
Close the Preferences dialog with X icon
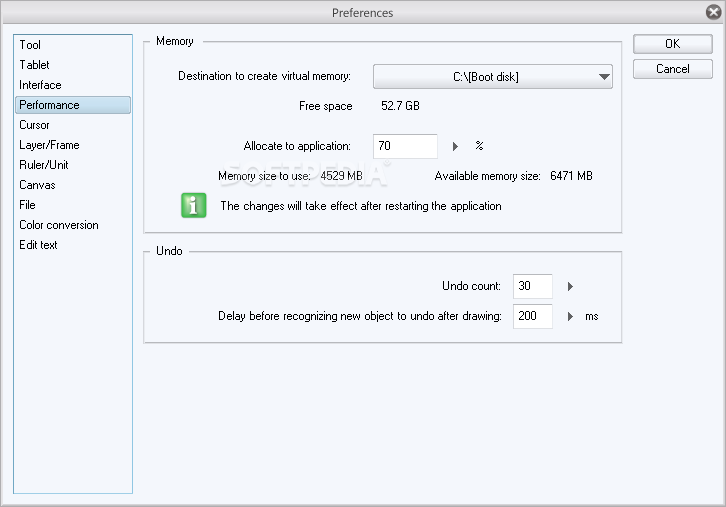click(x=713, y=12)
